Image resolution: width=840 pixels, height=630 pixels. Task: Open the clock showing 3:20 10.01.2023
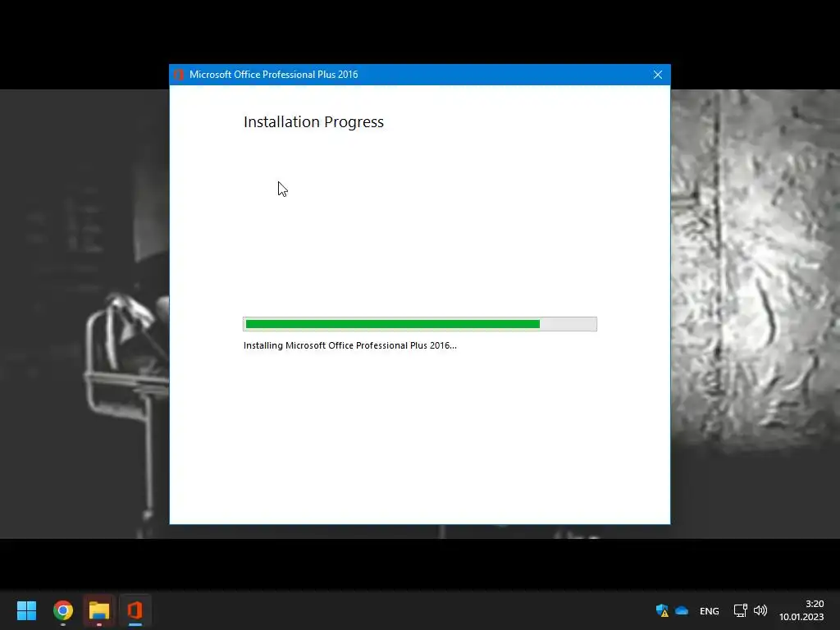click(x=801, y=610)
